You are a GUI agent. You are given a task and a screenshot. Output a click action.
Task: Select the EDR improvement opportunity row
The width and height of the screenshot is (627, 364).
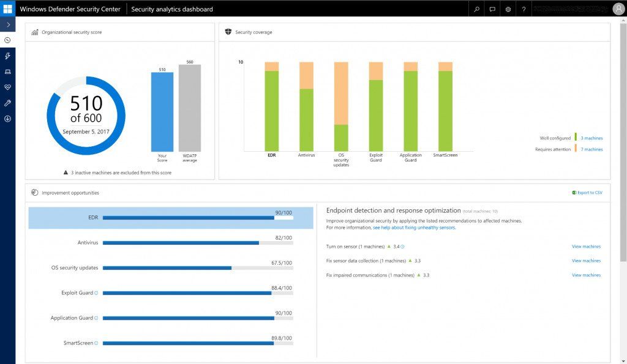[x=165, y=215]
